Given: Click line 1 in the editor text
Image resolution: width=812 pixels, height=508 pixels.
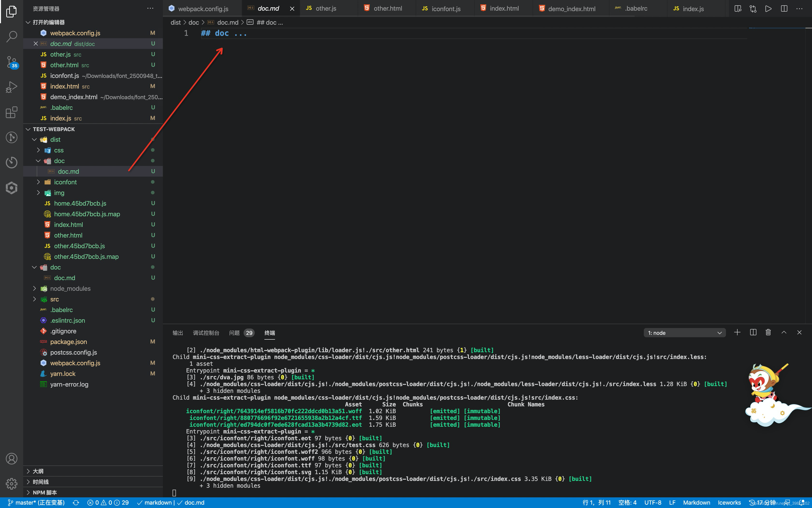Looking at the screenshot, I should point(224,33).
